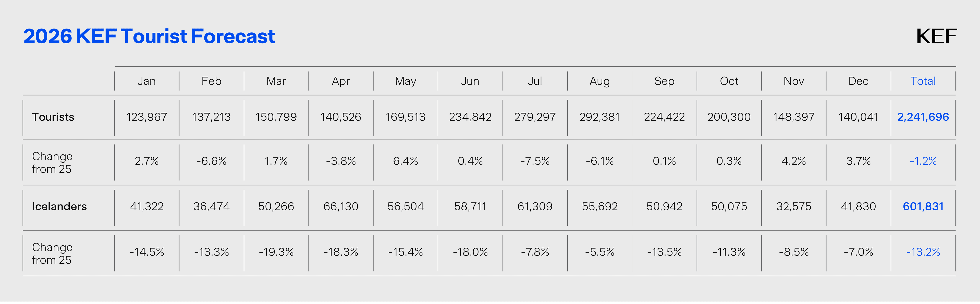The image size is (980, 304).
Task: Select the August tourists cell 292,381
Action: [x=599, y=117]
